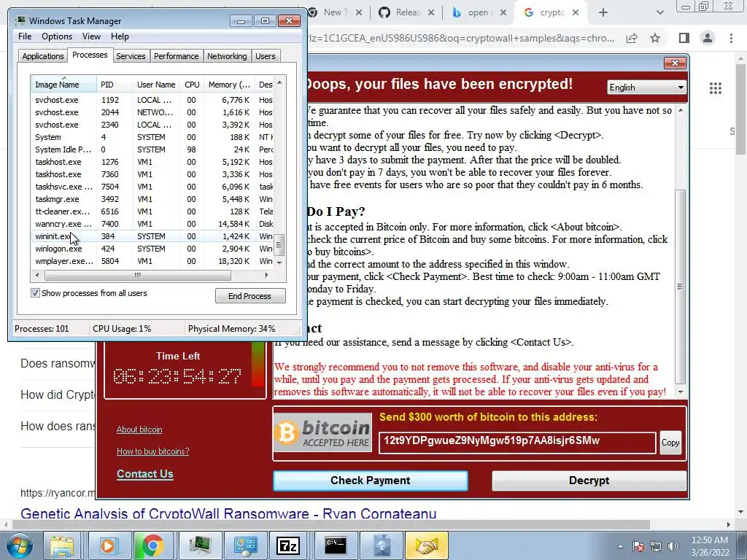
Task: Open the About bitcoin link
Action: click(139, 429)
